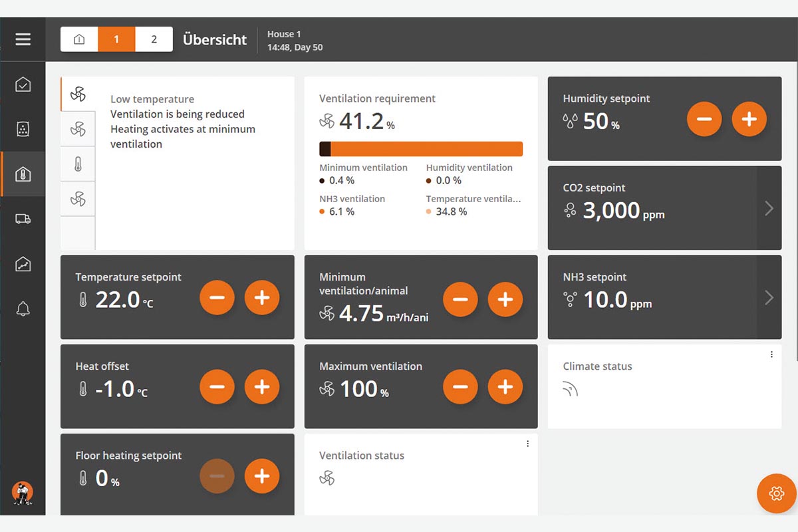Open the checklist icon in sidebar
This screenshot has height=532, width=798.
tap(23, 84)
